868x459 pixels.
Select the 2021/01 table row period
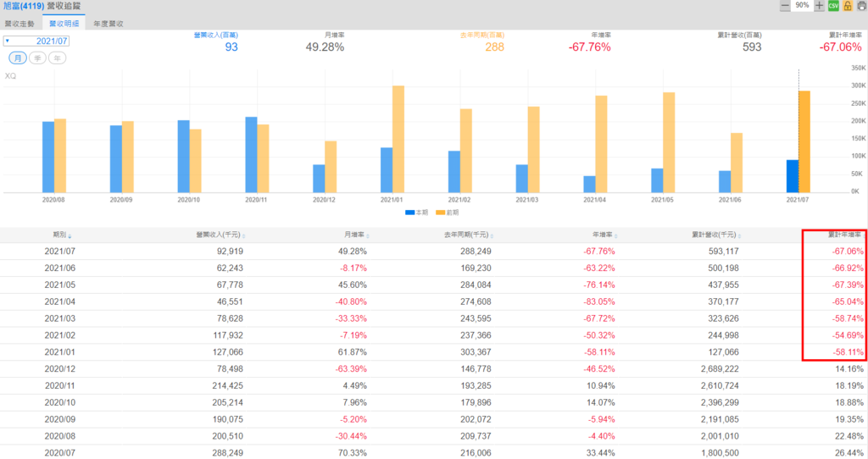(x=60, y=352)
